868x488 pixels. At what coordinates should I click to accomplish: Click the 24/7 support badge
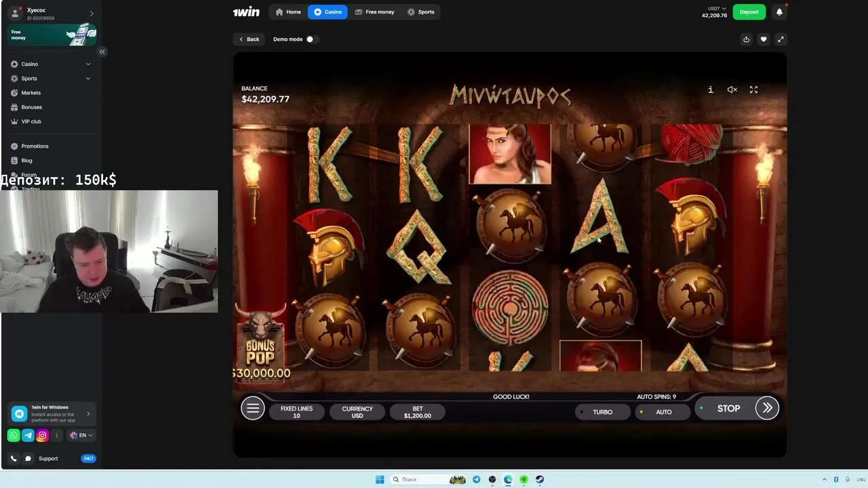pyautogui.click(x=88, y=458)
